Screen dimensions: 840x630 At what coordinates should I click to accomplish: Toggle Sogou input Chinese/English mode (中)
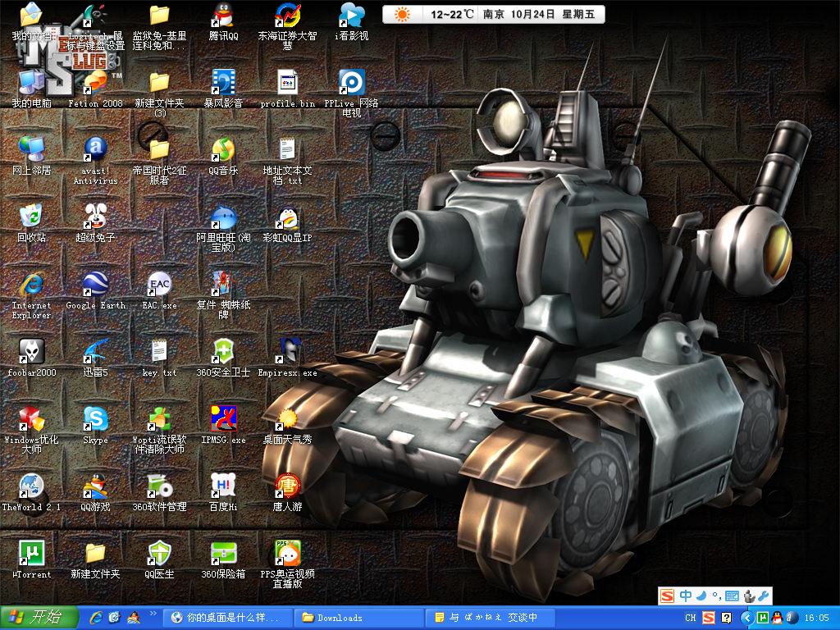tap(685, 596)
